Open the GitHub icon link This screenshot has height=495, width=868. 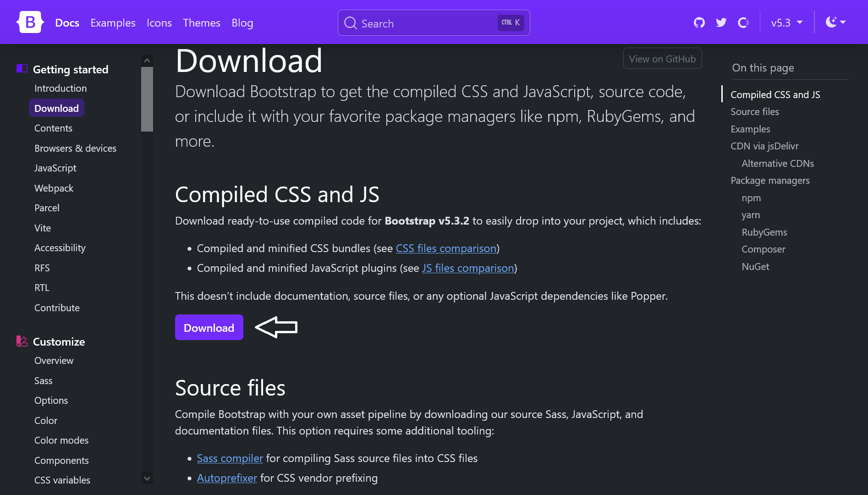[699, 22]
